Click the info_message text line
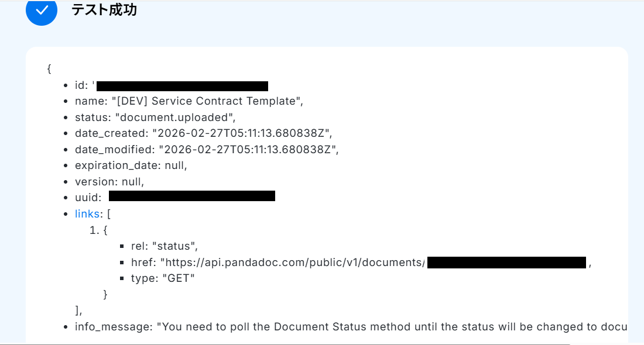Screen dimensions: 644x345 351,327
